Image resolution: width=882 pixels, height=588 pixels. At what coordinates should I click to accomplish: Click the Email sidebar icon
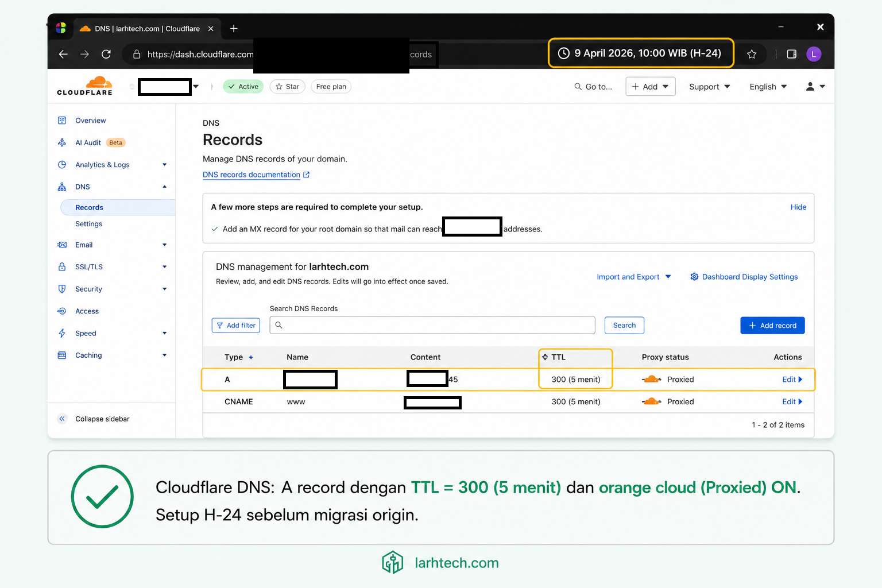62,245
